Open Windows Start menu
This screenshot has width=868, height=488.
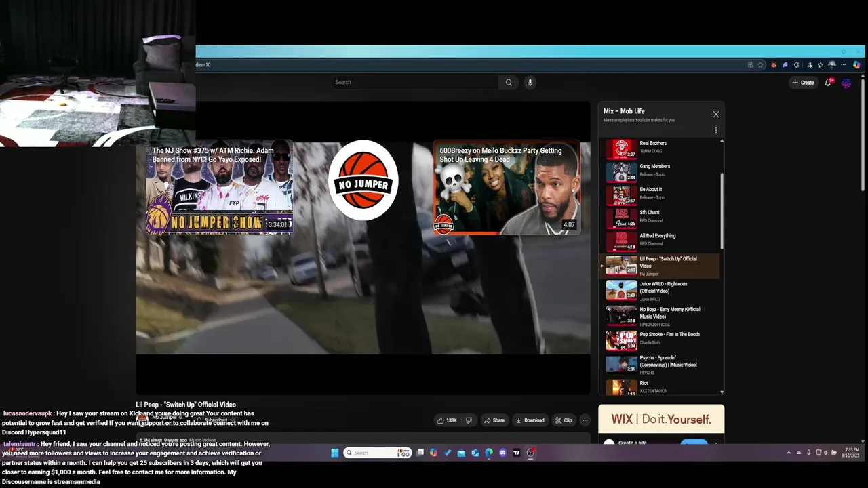(335, 453)
